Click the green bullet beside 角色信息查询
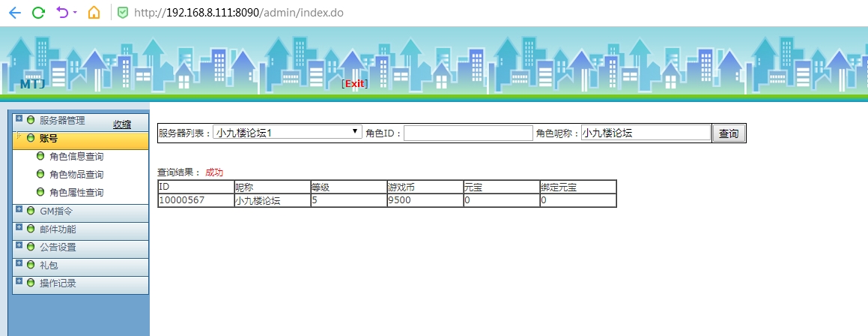This screenshot has height=336, width=868. [x=40, y=157]
